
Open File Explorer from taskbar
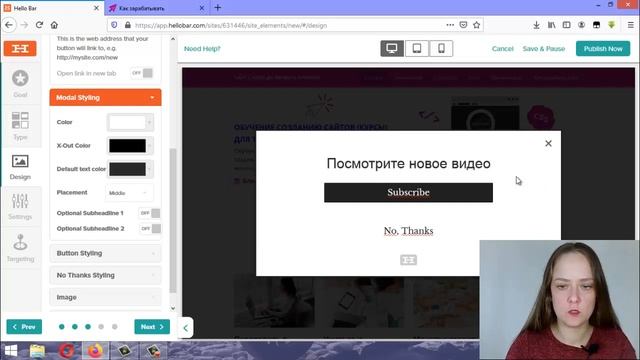[37, 351]
